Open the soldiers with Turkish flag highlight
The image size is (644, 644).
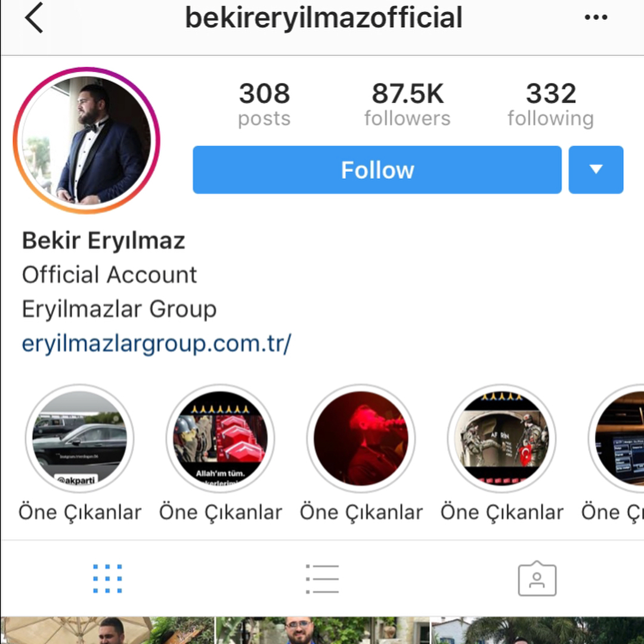pyautogui.click(x=501, y=438)
